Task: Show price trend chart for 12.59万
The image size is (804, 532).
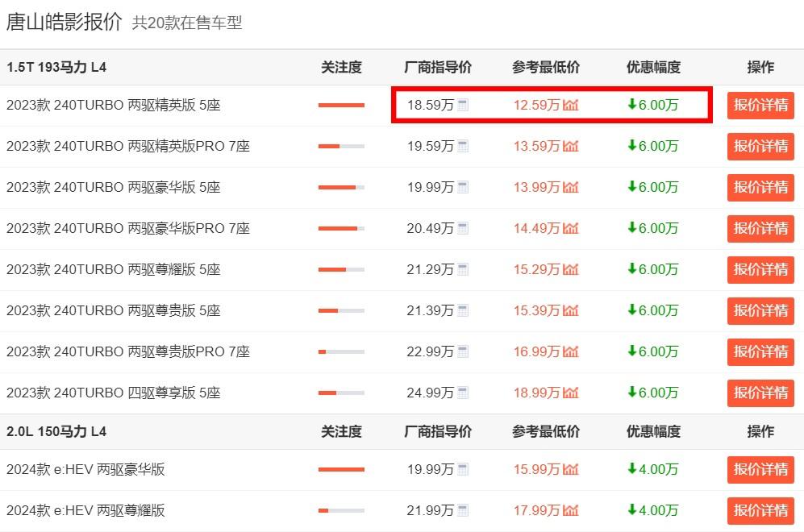Action: point(570,105)
